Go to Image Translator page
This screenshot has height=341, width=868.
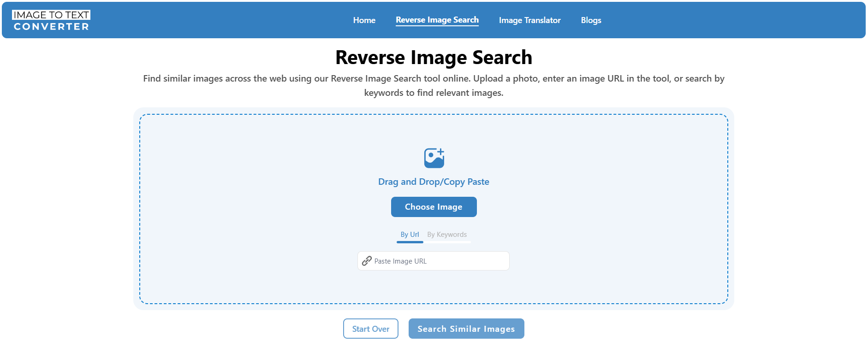pos(529,20)
